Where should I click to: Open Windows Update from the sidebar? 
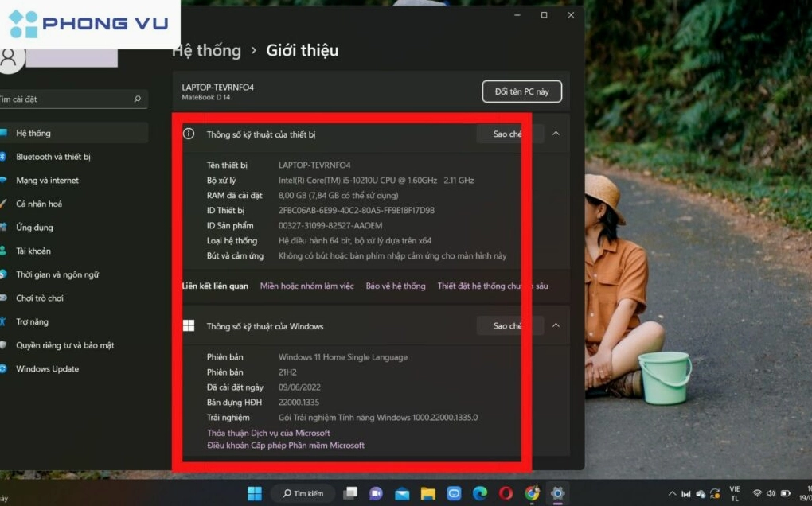[46, 368]
